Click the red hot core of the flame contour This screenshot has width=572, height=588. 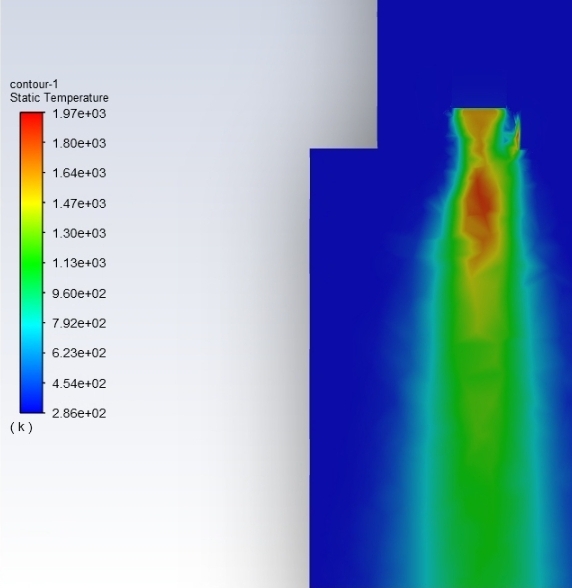481,201
